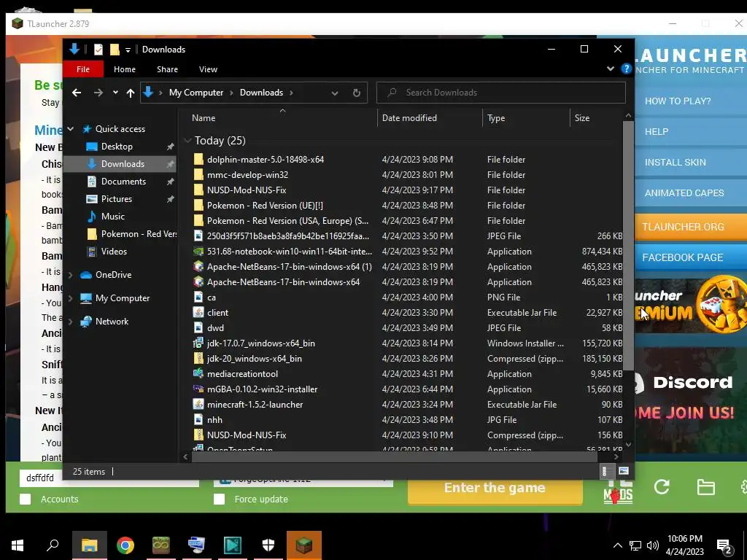This screenshot has height=560, width=747.
Task: Select minecraft-1.5.2-launcher jar icon
Action: (198, 404)
